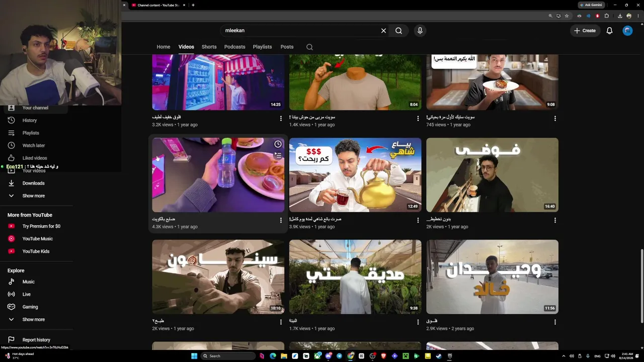Open options menu for 4.3K views video
Viewport: 644px width, 362px height.
(281, 220)
